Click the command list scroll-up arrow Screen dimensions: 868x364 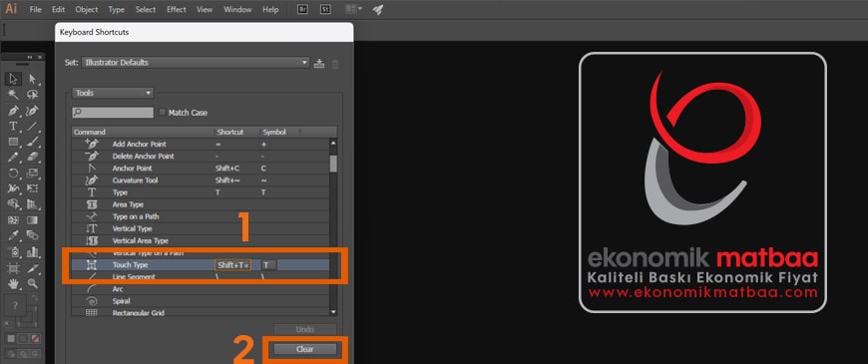pos(333,143)
